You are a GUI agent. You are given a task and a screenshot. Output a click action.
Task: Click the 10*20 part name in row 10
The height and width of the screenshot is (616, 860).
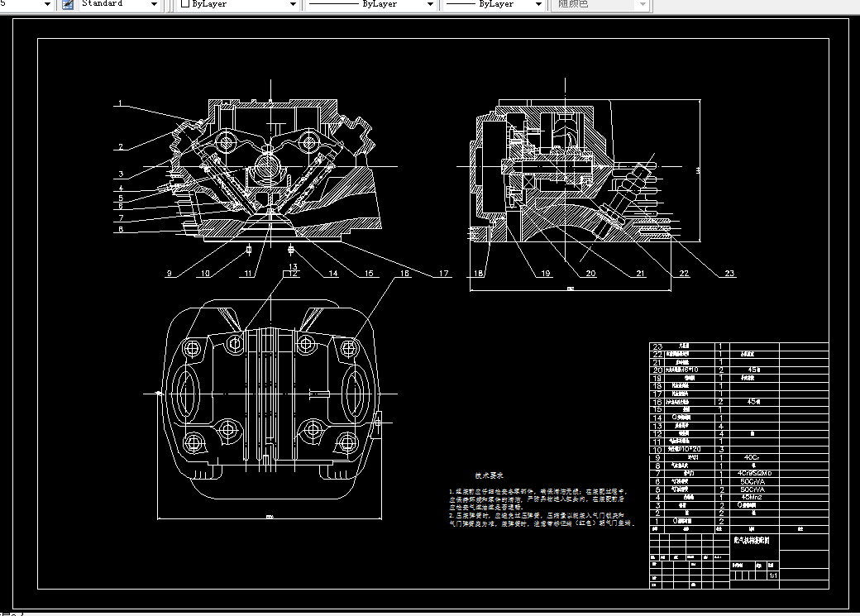683,449
